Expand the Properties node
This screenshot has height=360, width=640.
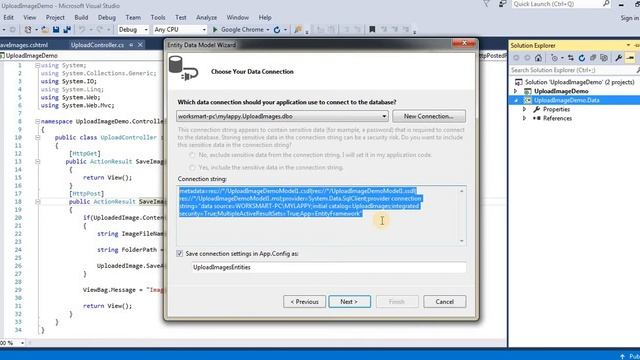coord(524,109)
